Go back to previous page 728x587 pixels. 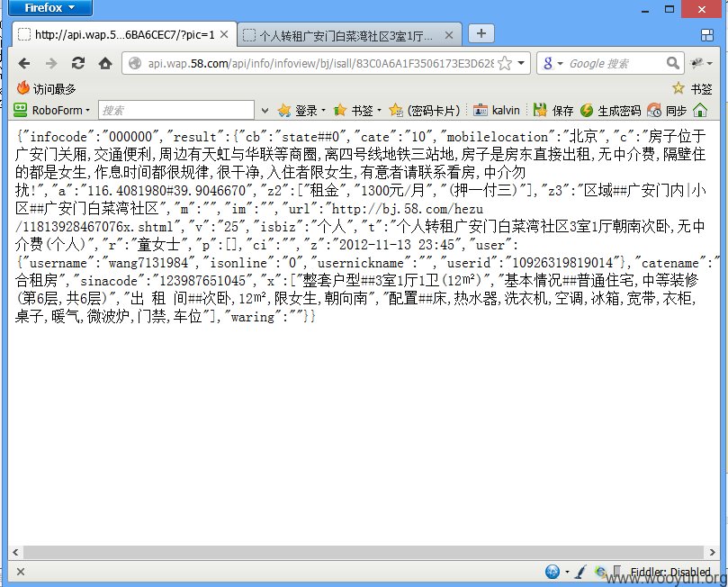click(x=23, y=63)
